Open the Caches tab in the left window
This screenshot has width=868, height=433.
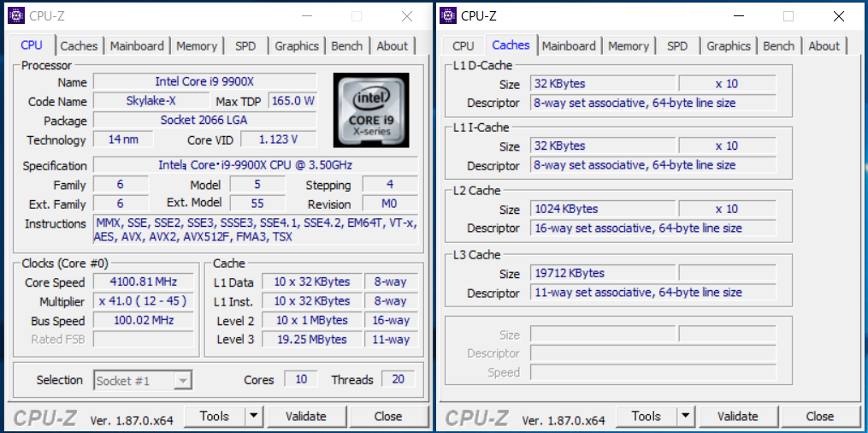coord(80,46)
